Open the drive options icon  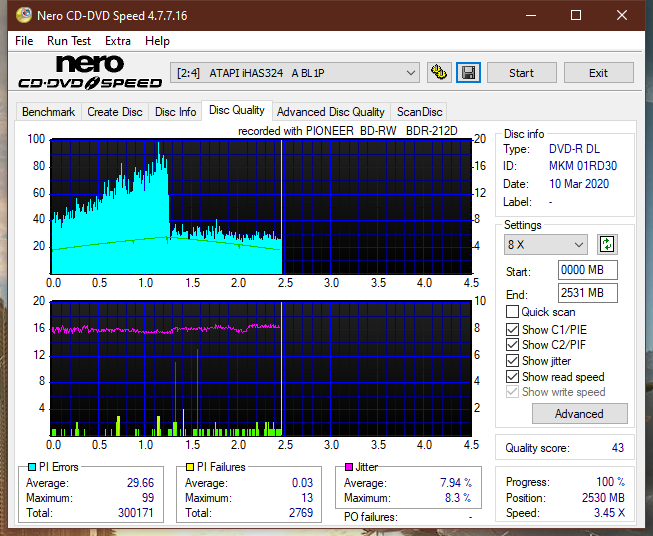[x=439, y=73]
